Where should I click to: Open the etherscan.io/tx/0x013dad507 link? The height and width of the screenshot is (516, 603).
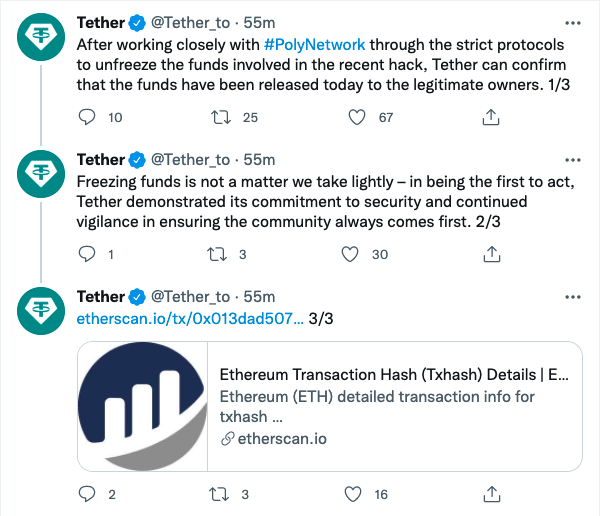[190, 319]
